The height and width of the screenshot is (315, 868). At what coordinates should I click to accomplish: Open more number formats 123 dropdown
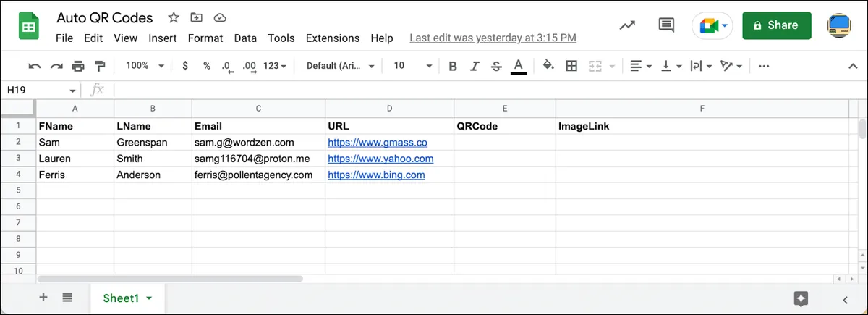(275, 66)
